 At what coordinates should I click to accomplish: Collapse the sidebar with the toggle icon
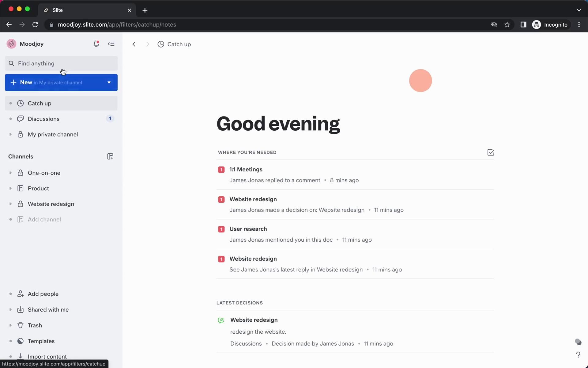[111, 44]
